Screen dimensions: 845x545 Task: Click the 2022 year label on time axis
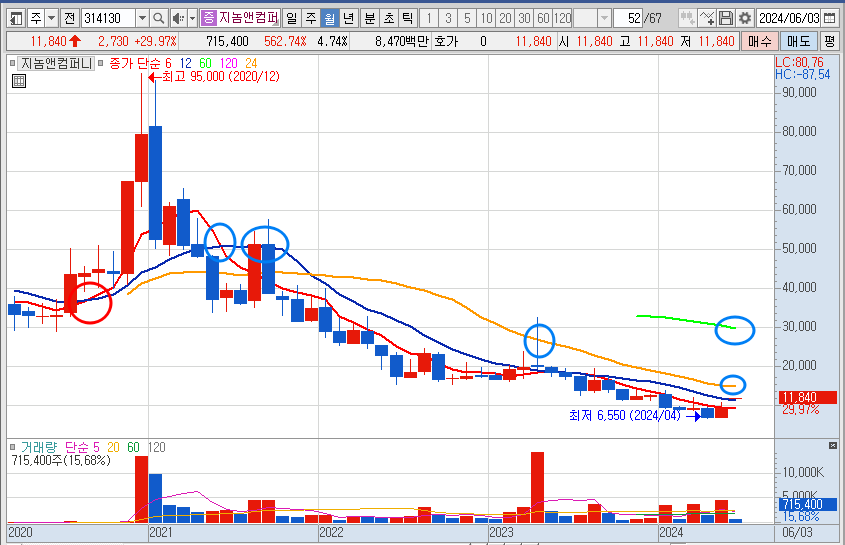(x=331, y=533)
